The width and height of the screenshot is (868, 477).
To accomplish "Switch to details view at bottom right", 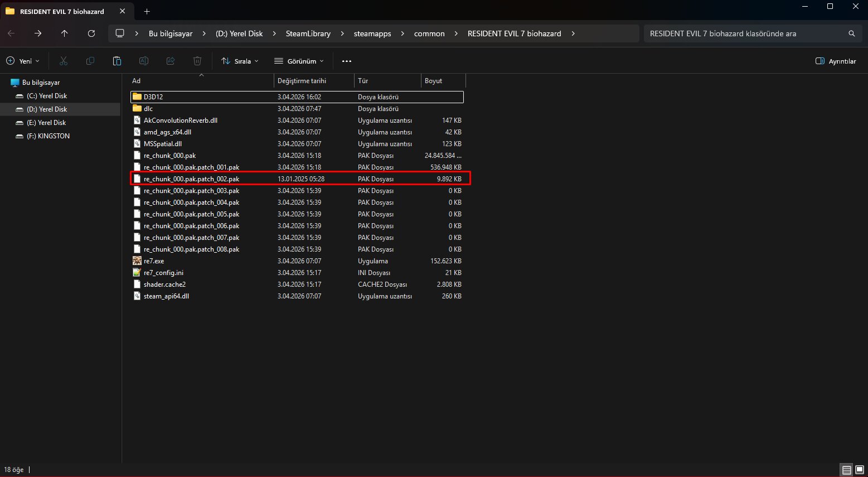I will pyautogui.click(x=846, y=470).
